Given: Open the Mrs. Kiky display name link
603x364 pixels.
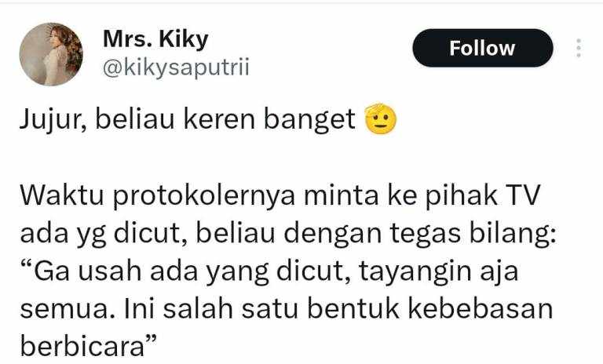Looking at the screenshot, I should [x=155, y=38].
